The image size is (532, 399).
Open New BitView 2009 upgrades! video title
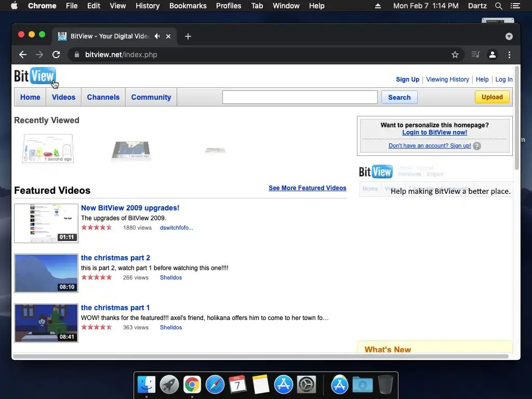(130, 208)
